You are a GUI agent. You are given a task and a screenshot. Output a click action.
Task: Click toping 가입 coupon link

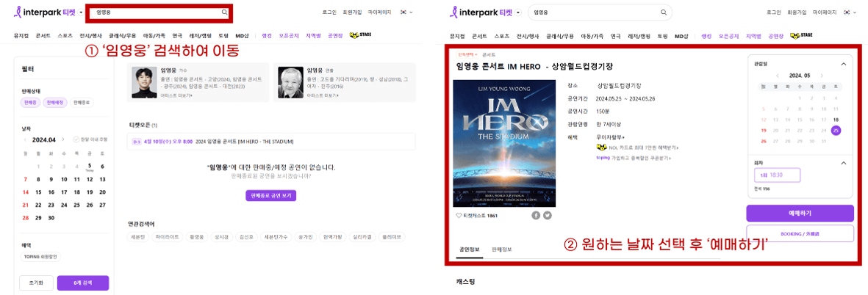633,157
